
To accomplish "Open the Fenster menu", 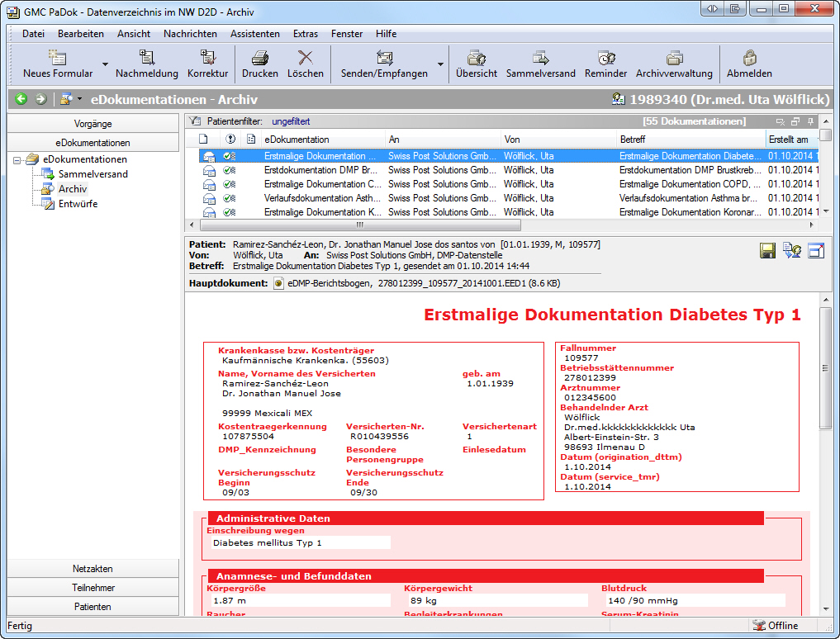I will [x=347, y=34].
